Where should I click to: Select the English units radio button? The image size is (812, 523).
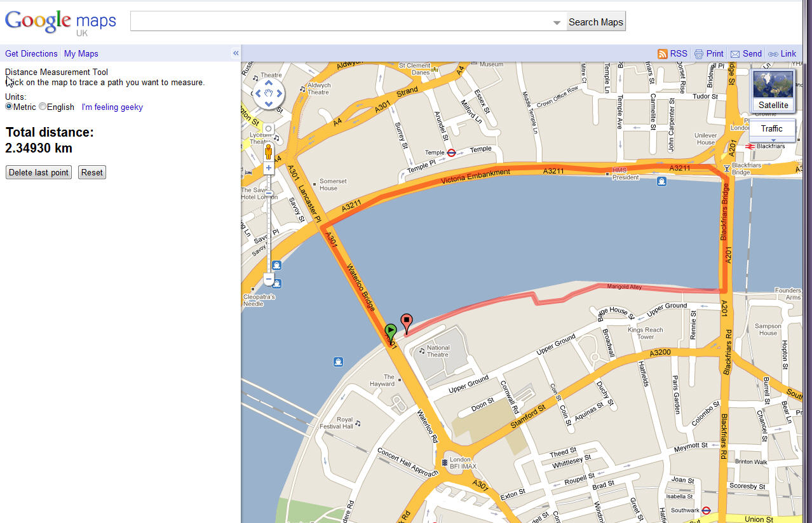pyautogui.click(x=43, y=106)
